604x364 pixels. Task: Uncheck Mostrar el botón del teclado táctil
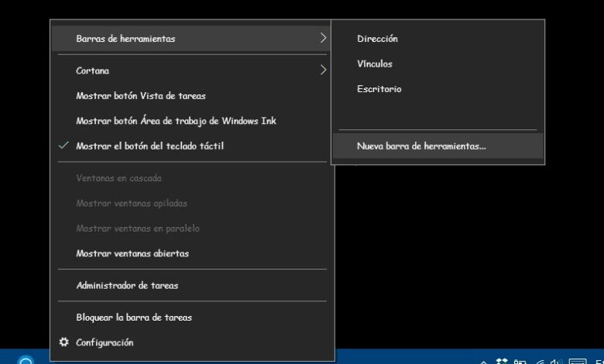pyautogui.click(x=190, y=146)
